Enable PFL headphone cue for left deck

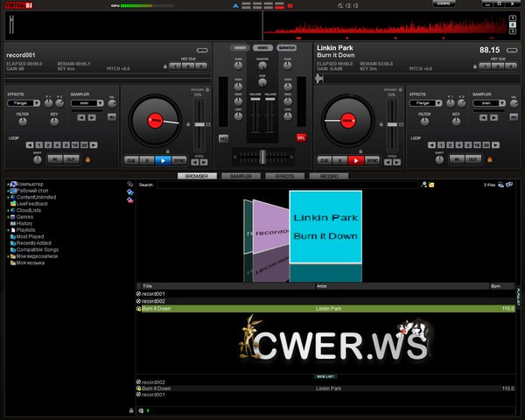(x=223, y=137)
